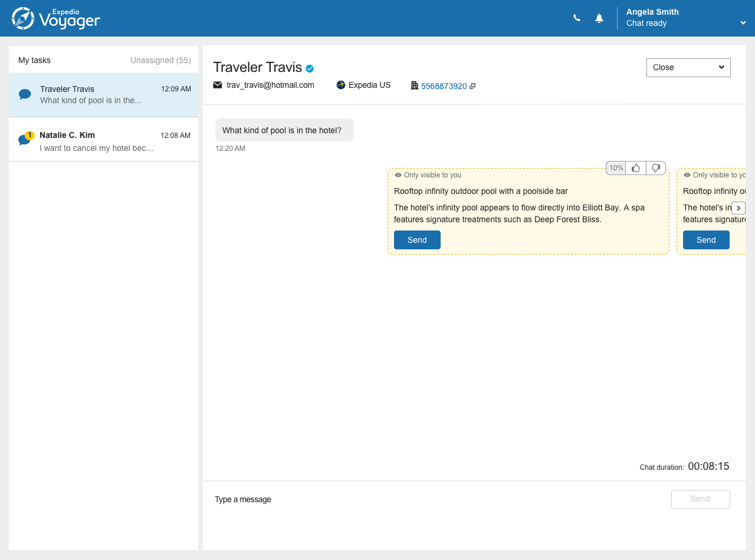Send the first rooftop pool suggestion
Image resolution: width=755 pixels, height=560 pixels.
pos(417,240)
